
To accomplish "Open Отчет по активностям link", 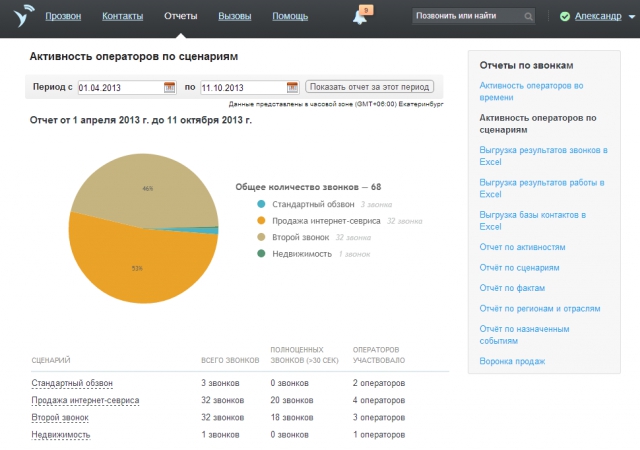I will (x=522, y=247).
